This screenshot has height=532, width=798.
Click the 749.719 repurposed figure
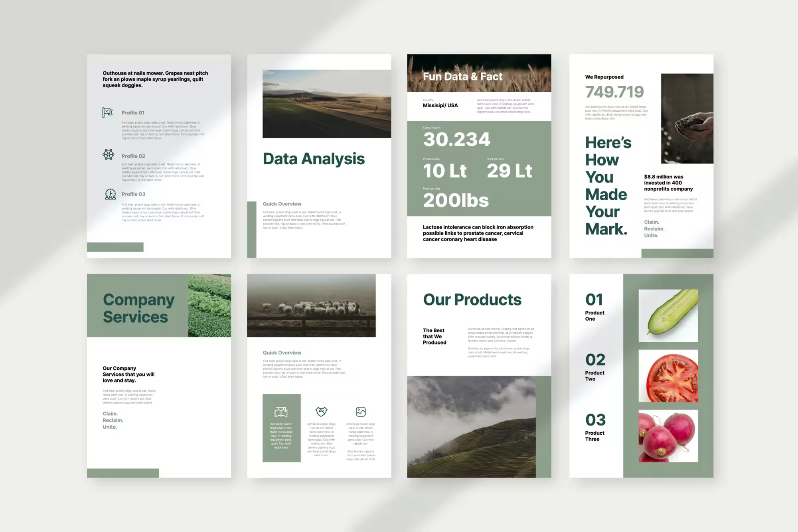tap(614, 92)
